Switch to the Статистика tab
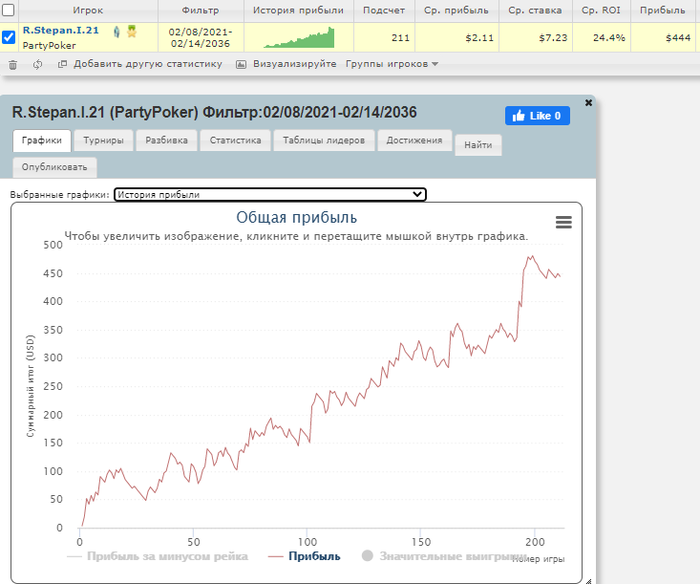This screenshot has height=584, width=700. point(235,140)
